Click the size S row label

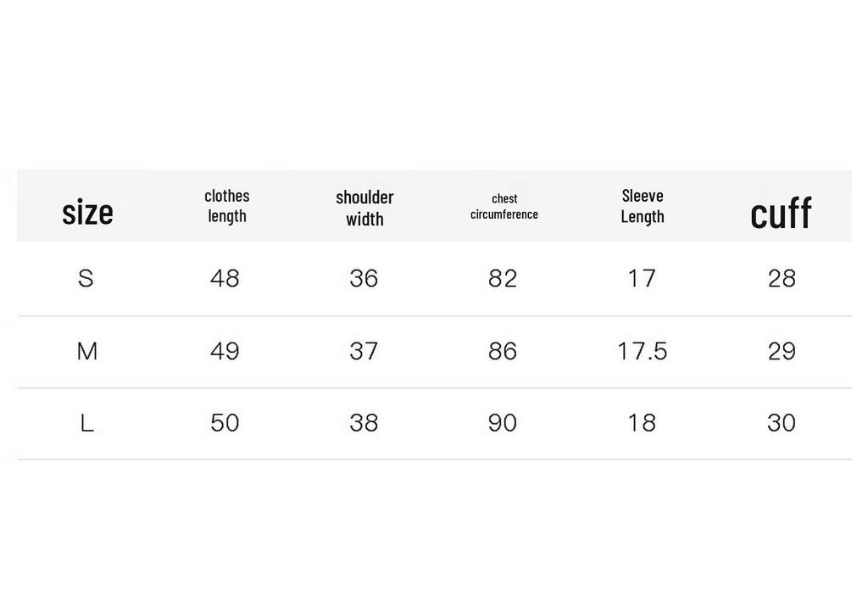86,278
